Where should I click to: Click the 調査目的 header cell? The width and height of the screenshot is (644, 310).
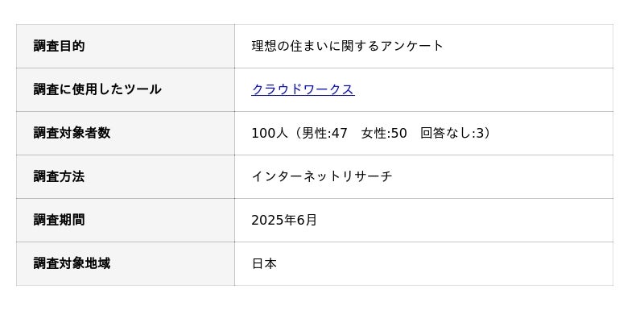pos(126,47)
